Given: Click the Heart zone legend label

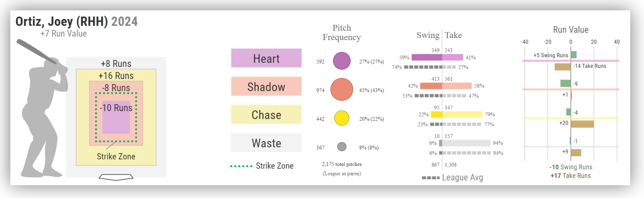Looking at the screenshot, I should pos(266,58).
